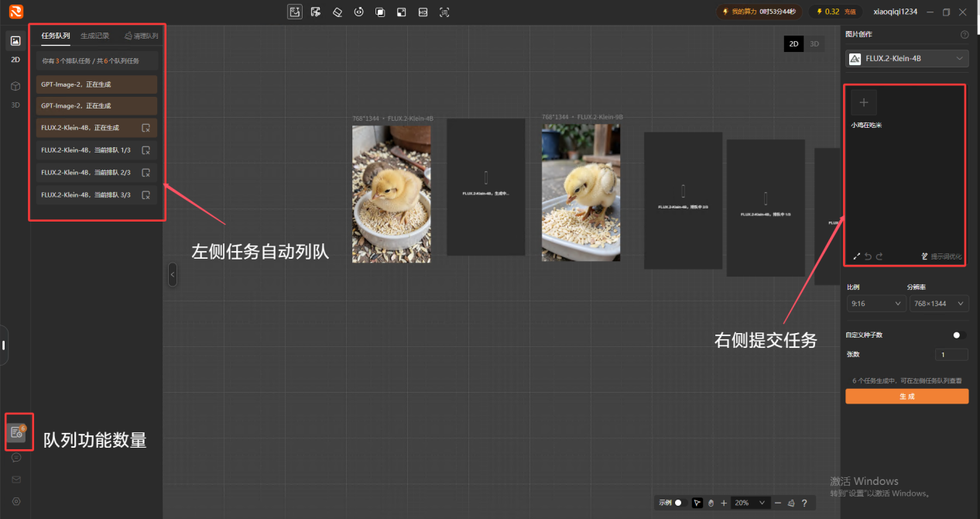This screenshot has width=980, height=519.
Task: Select the eraser tool in top toolbar
Action: pyautogui.click(x=337, y=12)
